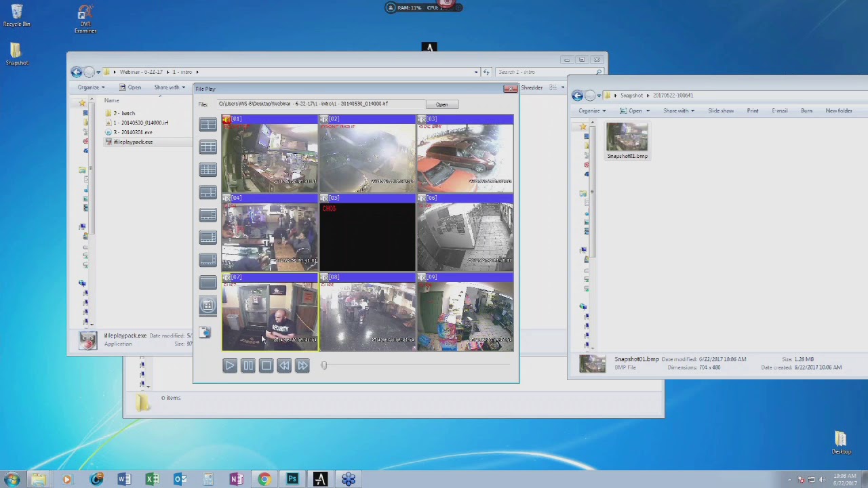The height and width of the screenshot is (488, 868).
Task: Pause playback in File Play
Action: pos(248,366)
